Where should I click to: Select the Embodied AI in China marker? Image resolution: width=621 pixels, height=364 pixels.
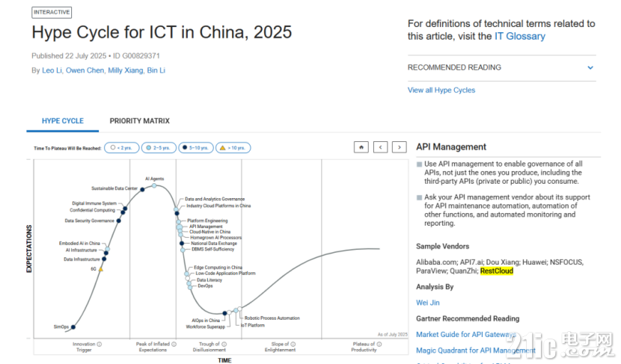click(x=107, y=249)
